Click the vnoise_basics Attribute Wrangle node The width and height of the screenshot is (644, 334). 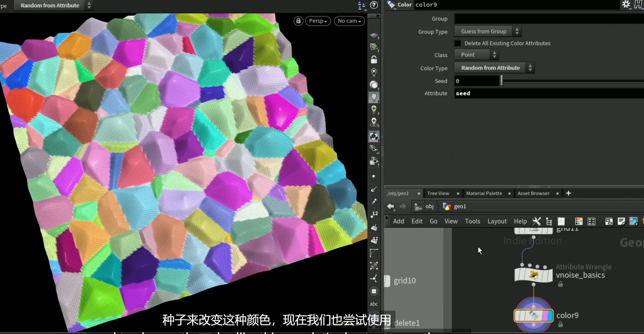tap(533, 275)
